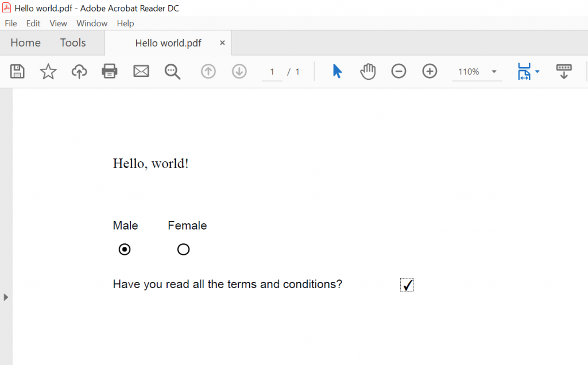The width and height of the screenshot is (588, 365).
Task: Expand the fit page options dropdown
Action: (537, 72)
